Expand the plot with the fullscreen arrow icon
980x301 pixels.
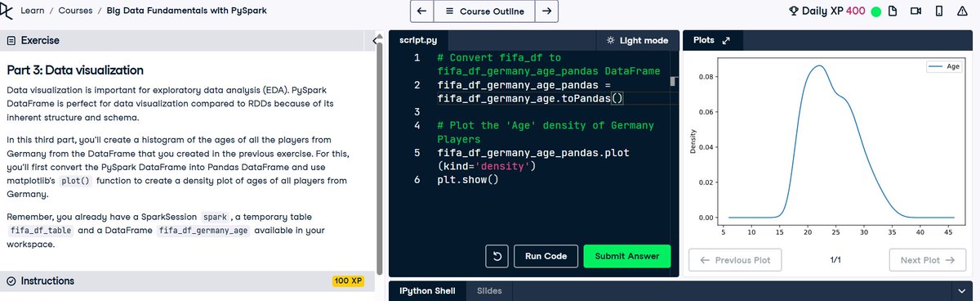click(725, 40)
